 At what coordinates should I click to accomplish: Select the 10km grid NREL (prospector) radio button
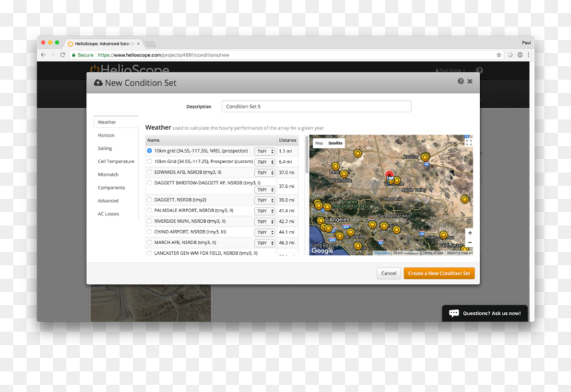click(x=149, y=151)
